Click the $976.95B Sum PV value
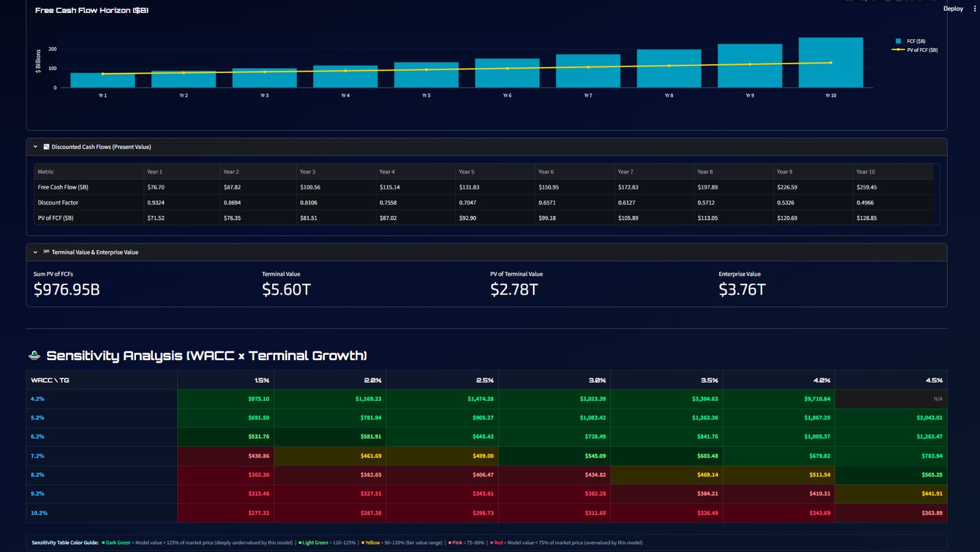Screen dimensions: 980x552 point(67,290)
